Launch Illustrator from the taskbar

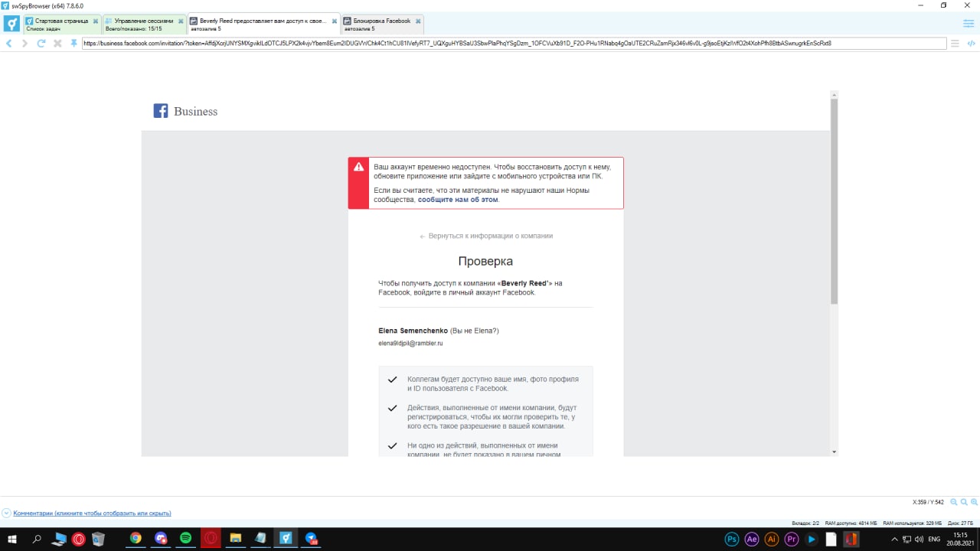pos(772,539)
